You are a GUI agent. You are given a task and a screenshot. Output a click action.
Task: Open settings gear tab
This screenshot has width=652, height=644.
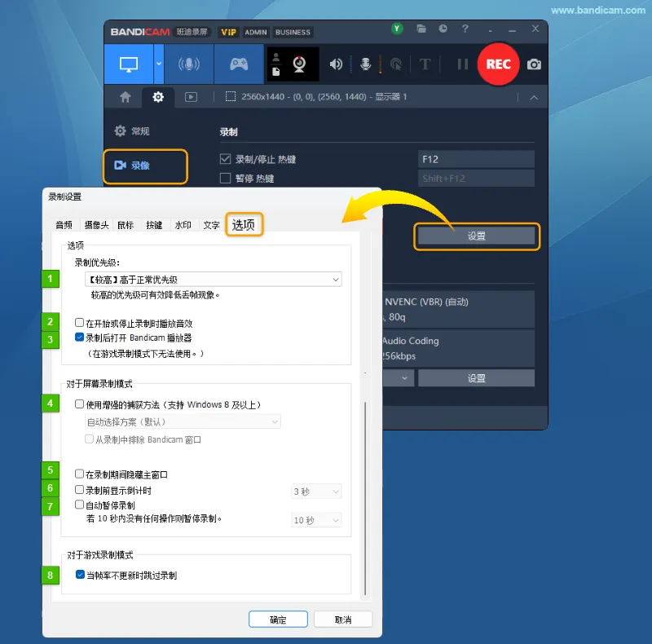click(158, 97)
